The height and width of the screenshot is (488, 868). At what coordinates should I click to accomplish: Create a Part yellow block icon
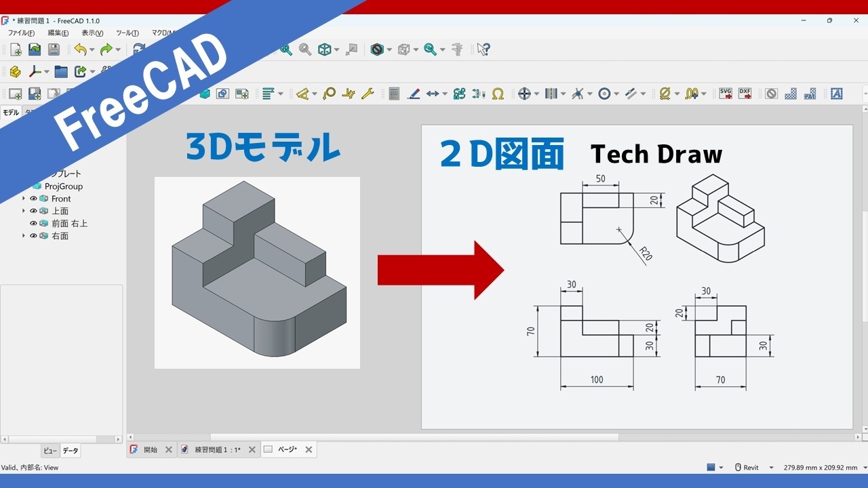coord(15,71)
